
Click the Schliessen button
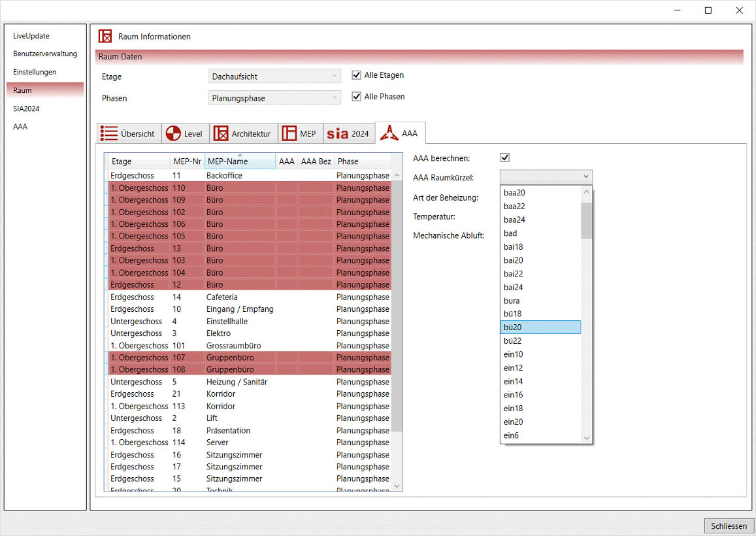pyautogui.click(x=729, y=526)
